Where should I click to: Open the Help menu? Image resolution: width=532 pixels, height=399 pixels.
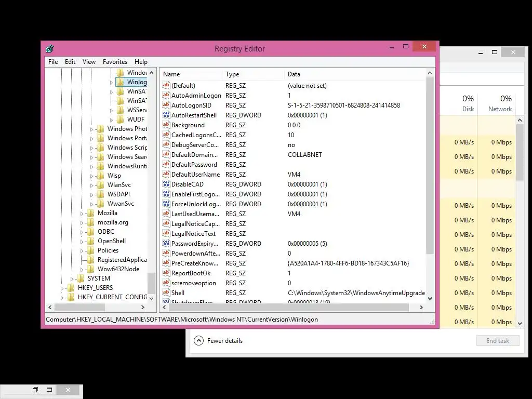(x=141, y=62)
